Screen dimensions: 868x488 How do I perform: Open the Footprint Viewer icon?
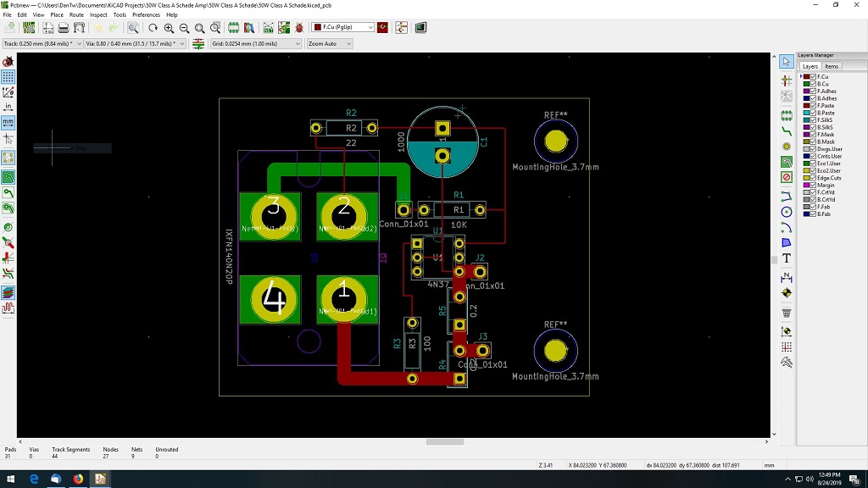coord(249,27)
